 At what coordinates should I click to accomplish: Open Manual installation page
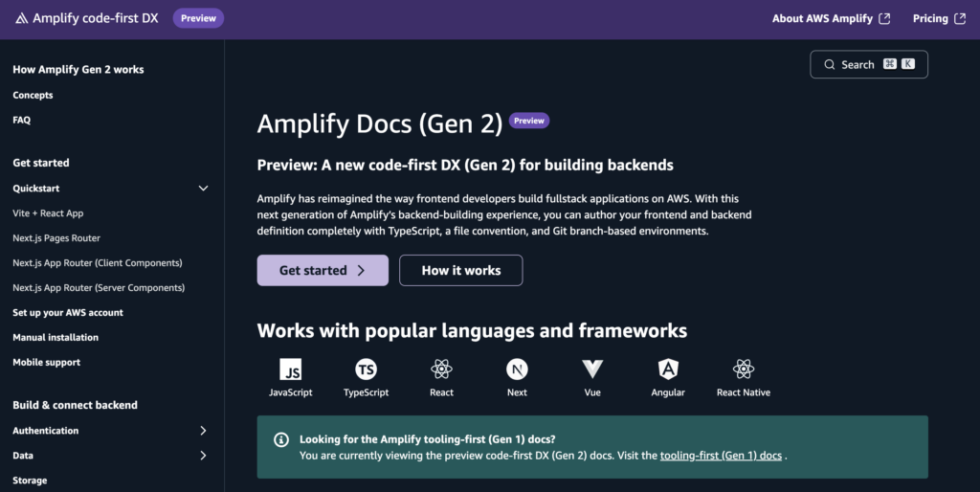[x=55, y=338]
